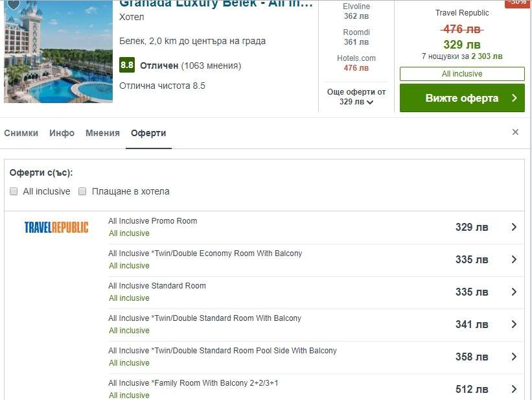Click the heart favorite icon on hotel photo
This screenshot has width=532, height=400.
pyautogui.click(x=13, y=5)
